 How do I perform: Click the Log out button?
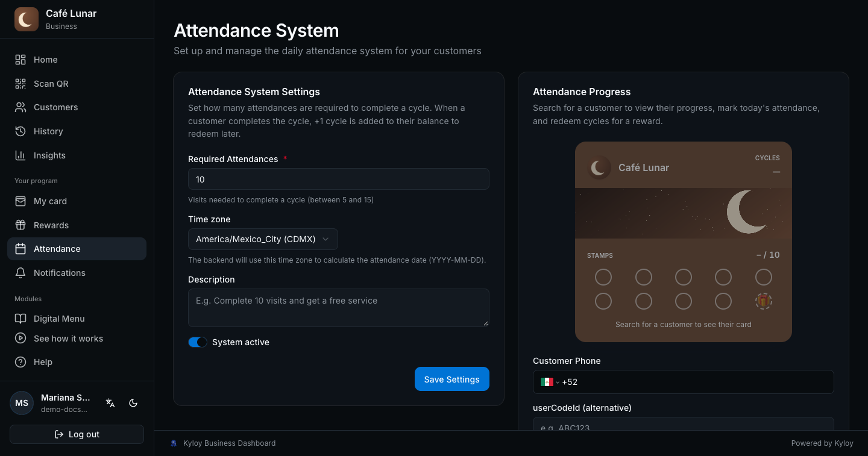[77, 434]
